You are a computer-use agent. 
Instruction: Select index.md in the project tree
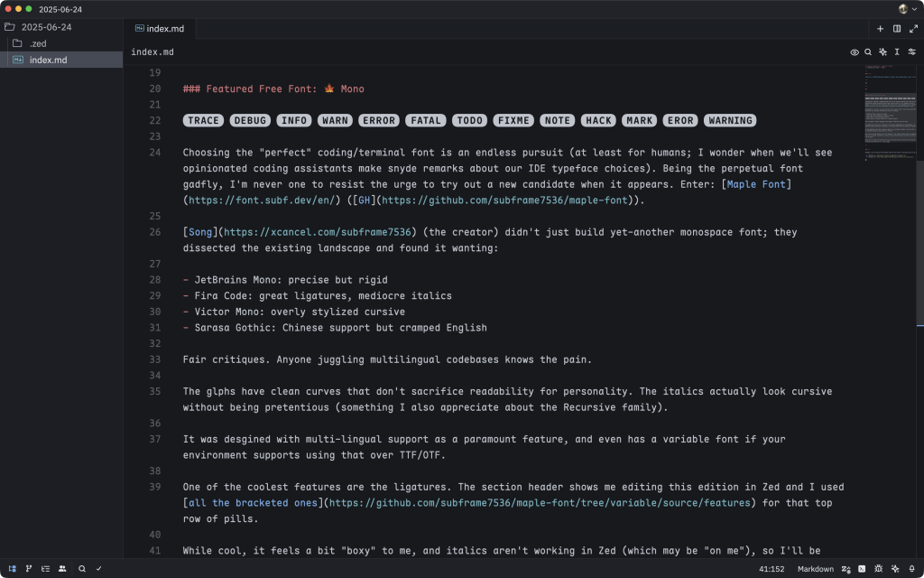tap(48, 60)
